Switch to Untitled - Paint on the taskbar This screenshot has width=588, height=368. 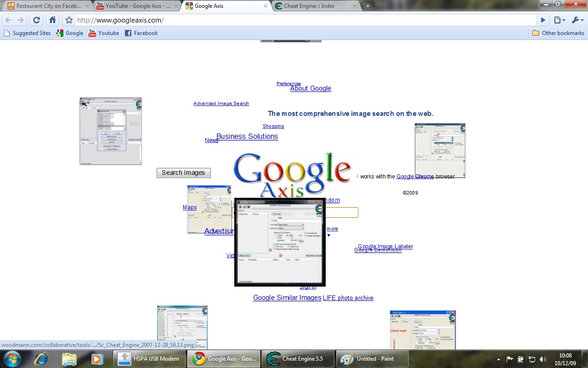tap(373, 359)
